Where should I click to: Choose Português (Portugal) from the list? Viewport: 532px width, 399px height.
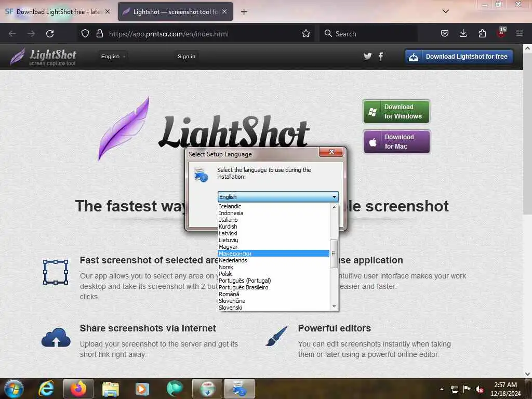273,281
